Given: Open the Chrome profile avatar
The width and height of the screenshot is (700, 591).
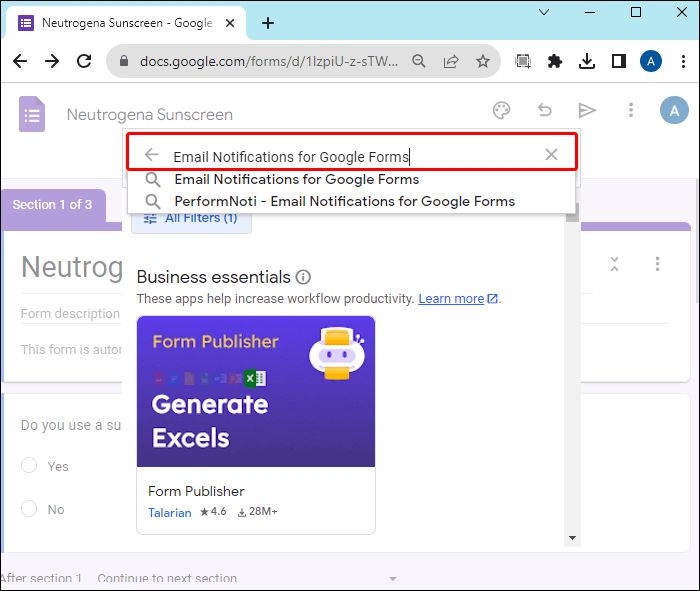Looking at the screenshot, I should click(x=651, y=61).
